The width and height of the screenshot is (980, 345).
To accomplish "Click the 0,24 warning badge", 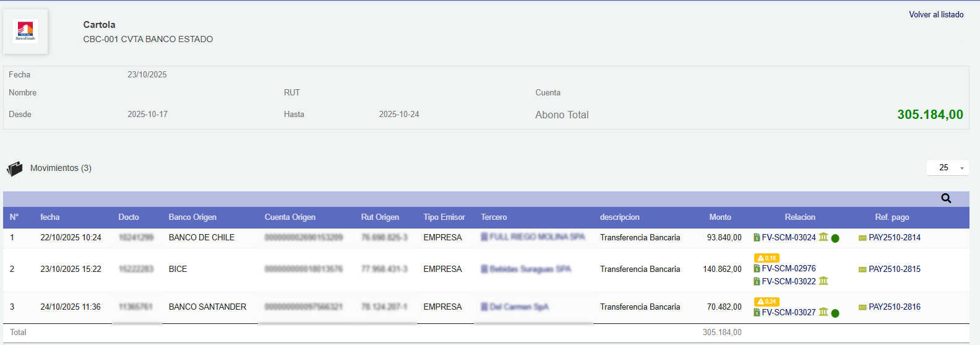I will (x=767, y=302).
